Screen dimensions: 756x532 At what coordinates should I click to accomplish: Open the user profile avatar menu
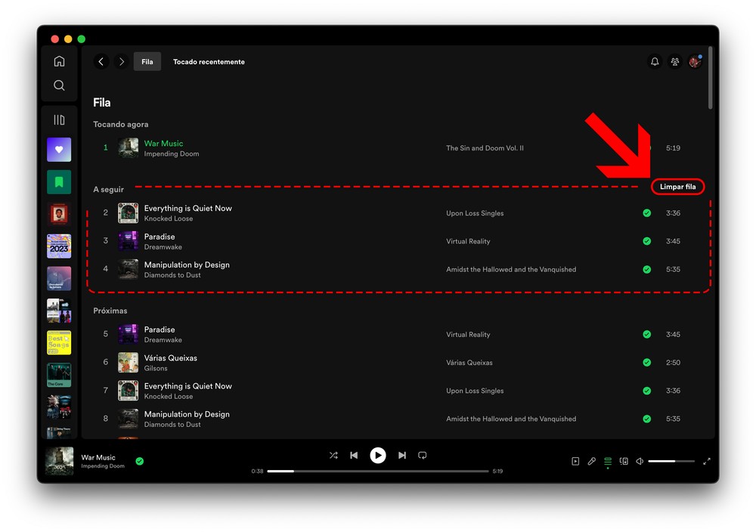[695, 62]
